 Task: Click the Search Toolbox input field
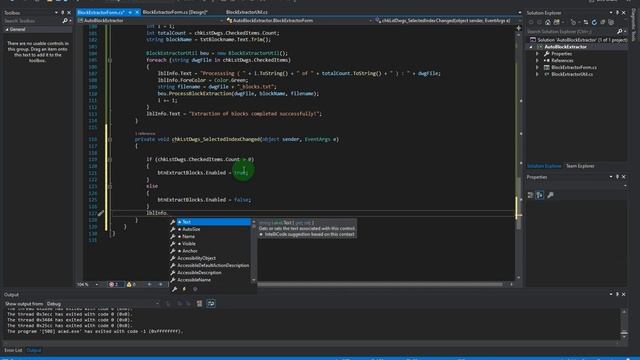33,20
